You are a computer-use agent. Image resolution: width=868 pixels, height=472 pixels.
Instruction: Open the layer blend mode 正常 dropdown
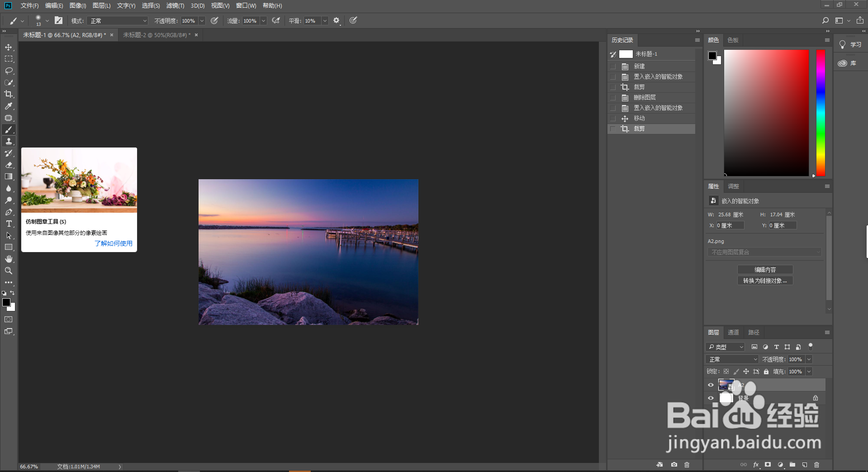pos(731,359)
